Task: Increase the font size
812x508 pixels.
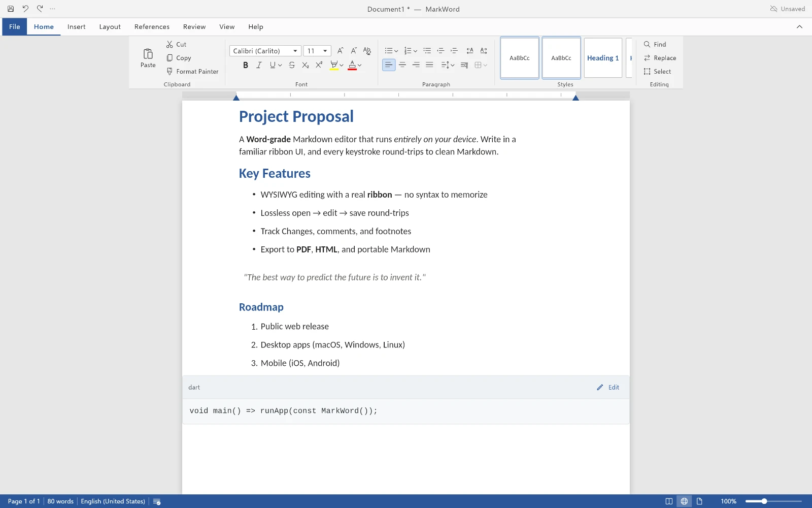Action: [340, 51]
